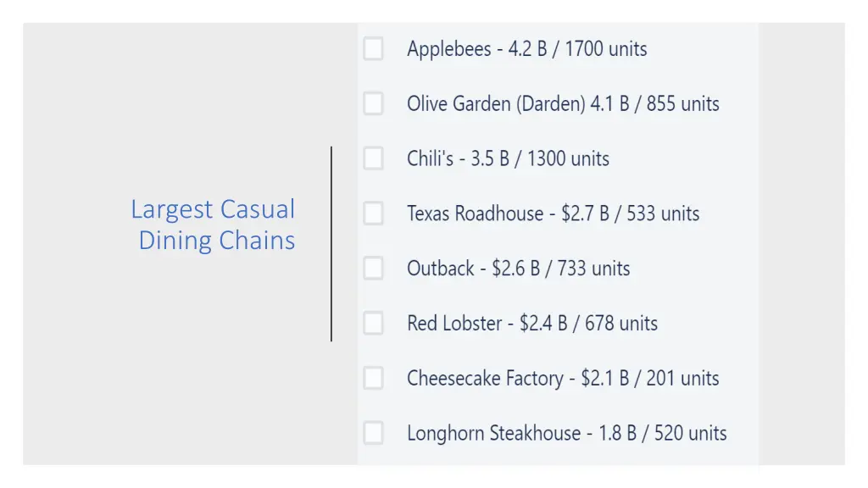
Task: Select the Texas Roadhouse checkbox
Action: (373, 213)
